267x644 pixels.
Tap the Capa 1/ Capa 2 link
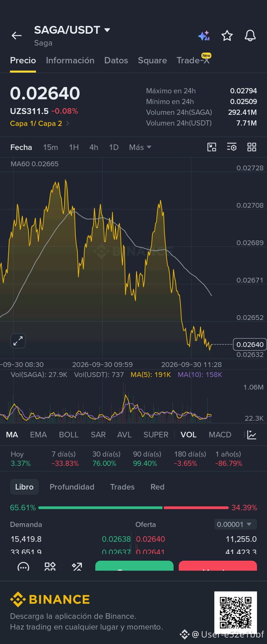point(36,123)
